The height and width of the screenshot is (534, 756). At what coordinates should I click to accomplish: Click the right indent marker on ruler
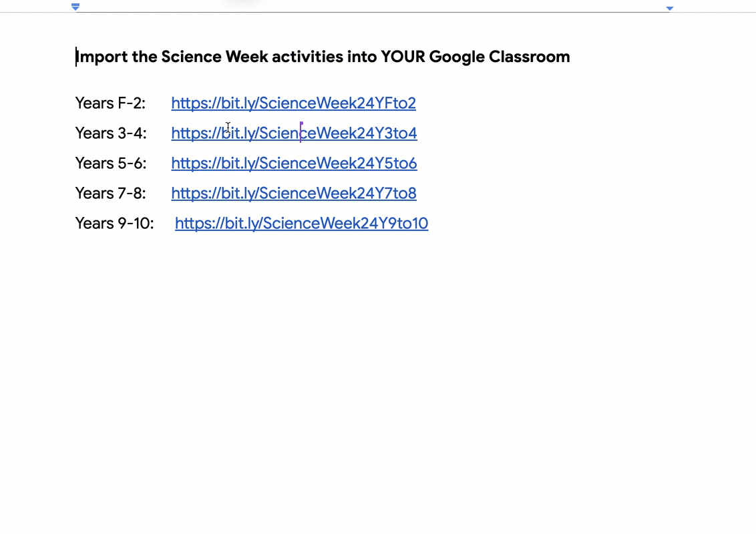point(669,8)
